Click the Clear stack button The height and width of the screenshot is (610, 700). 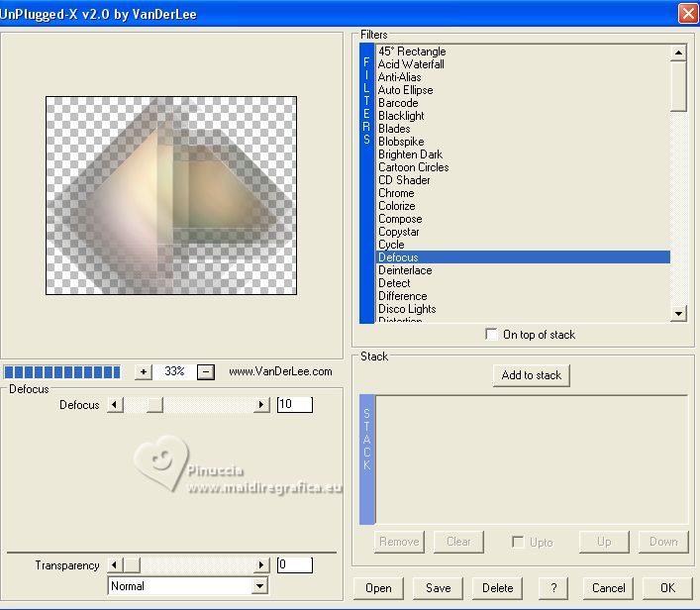tap(458, 542)
